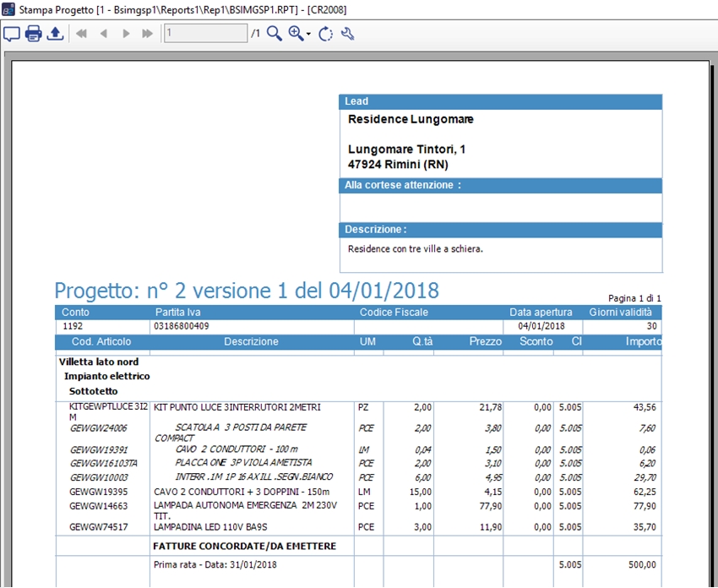Click the Partita Iva value 03186800409
Image resolution: width=718 pixels, height=588 pixels.
click(182, 325)
